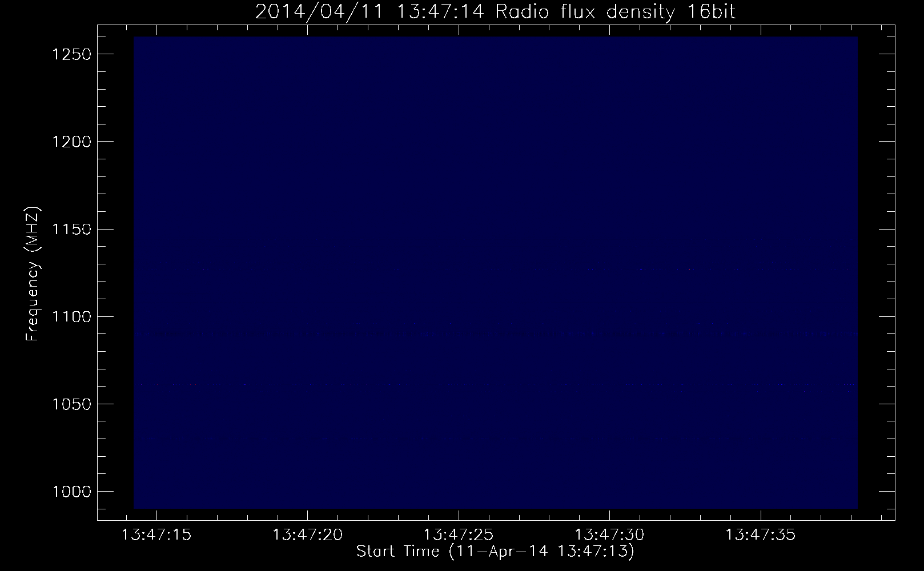This screenshot has width=924, height=571.
Task: Click the 13:47:20 time tick label
Action: [308, 535]
